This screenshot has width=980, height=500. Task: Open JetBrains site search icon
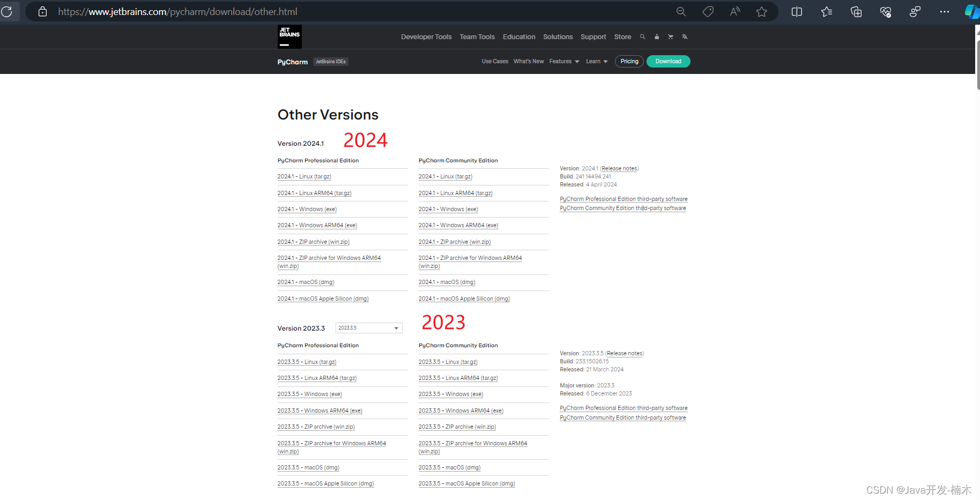642,37
